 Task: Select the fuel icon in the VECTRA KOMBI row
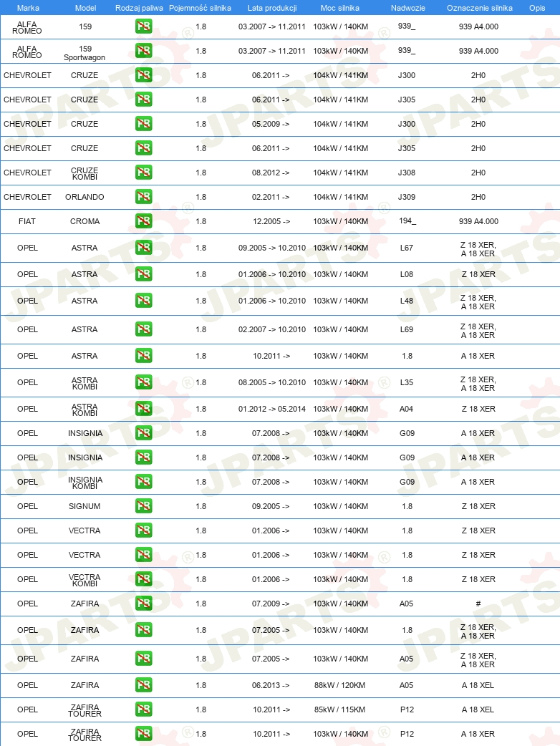pyautogui.click(x=144, y=579)
